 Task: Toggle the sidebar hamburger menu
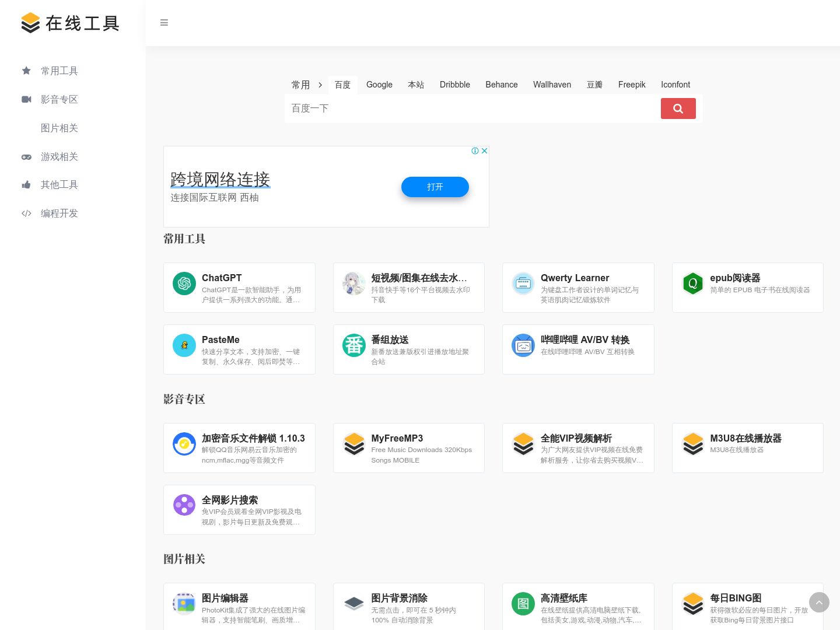point(164,23)
